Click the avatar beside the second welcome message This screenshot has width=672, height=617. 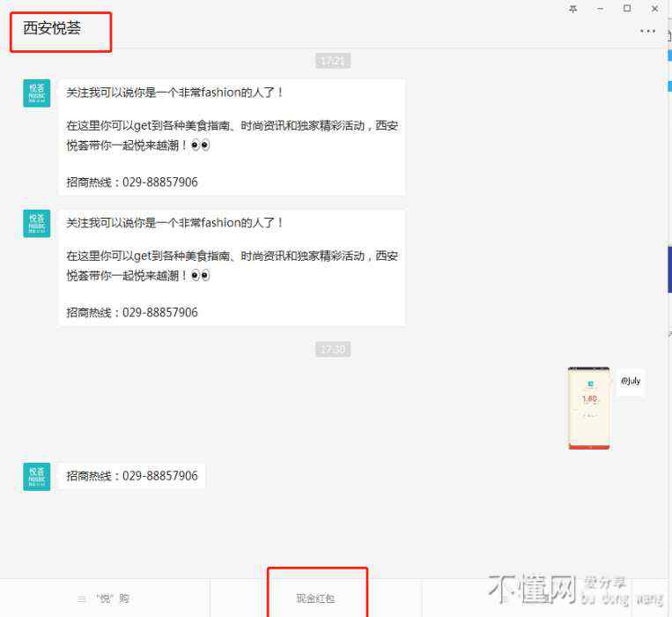(x=36, y=224)
